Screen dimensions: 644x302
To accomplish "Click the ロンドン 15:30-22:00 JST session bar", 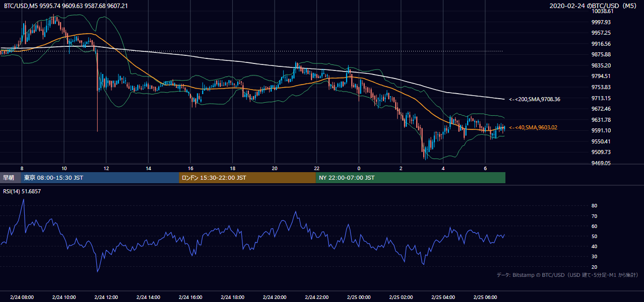I will [247, 178].
